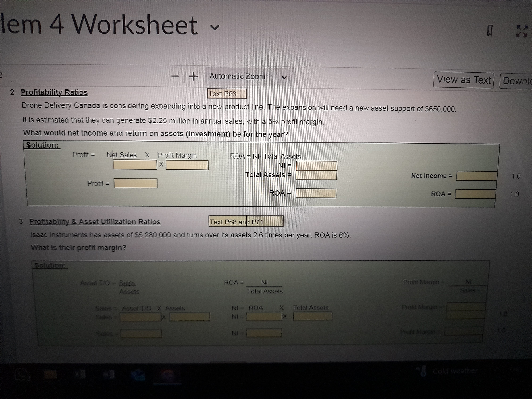
Task: Open the Automatic Zoom dropdown
Action: (x=249, y=77)
